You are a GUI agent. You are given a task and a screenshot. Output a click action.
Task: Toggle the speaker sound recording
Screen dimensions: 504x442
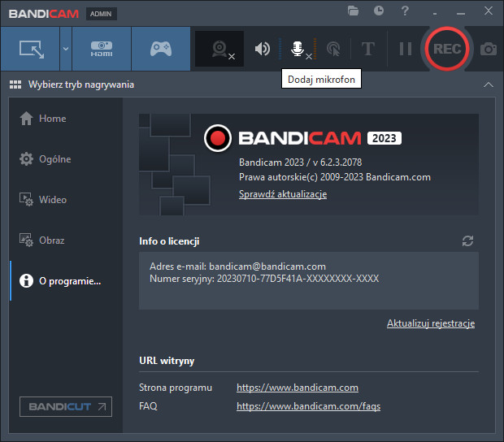click(x=263, y=49)
